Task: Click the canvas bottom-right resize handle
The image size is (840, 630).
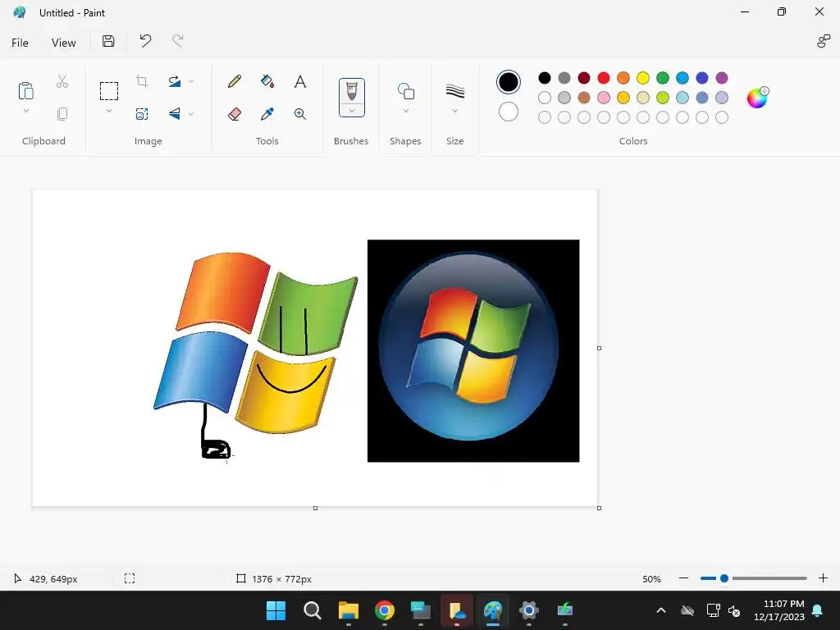Action: pyautogui.click(x=599, y=508)
